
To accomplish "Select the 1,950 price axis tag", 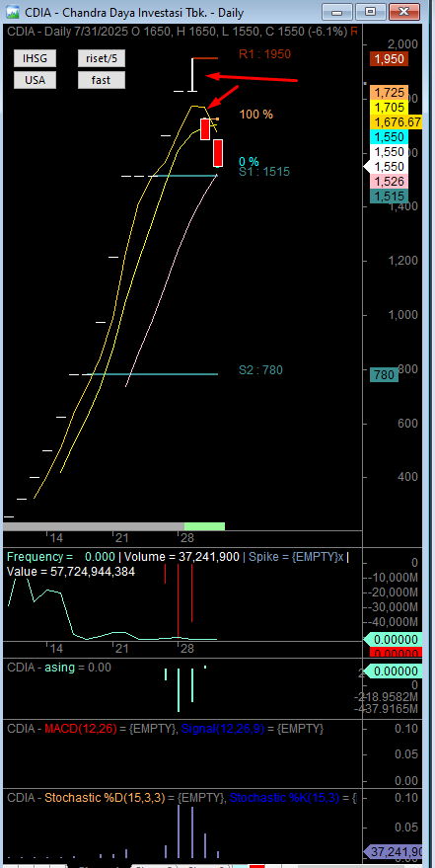I will (389, 59).
